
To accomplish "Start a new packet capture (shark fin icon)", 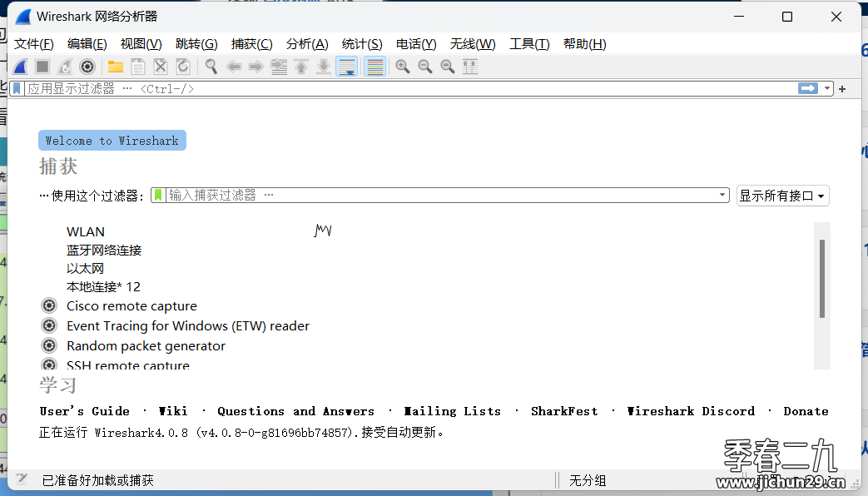I will (x=21, y=66).
